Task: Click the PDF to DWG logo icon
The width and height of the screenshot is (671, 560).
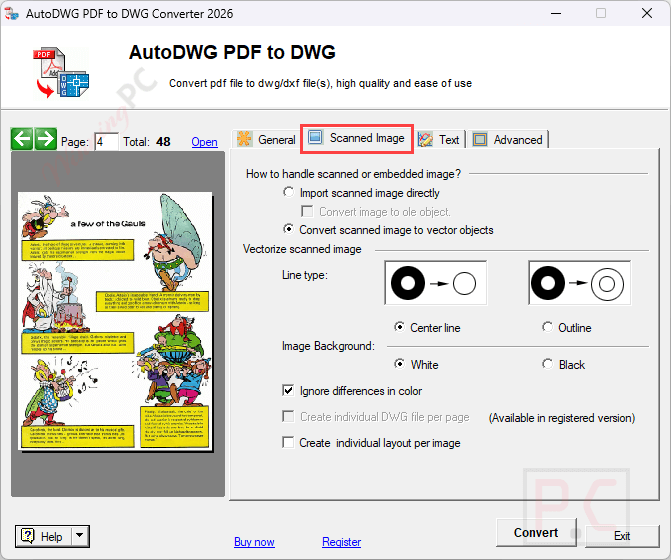Action: [x=61, y=72]
